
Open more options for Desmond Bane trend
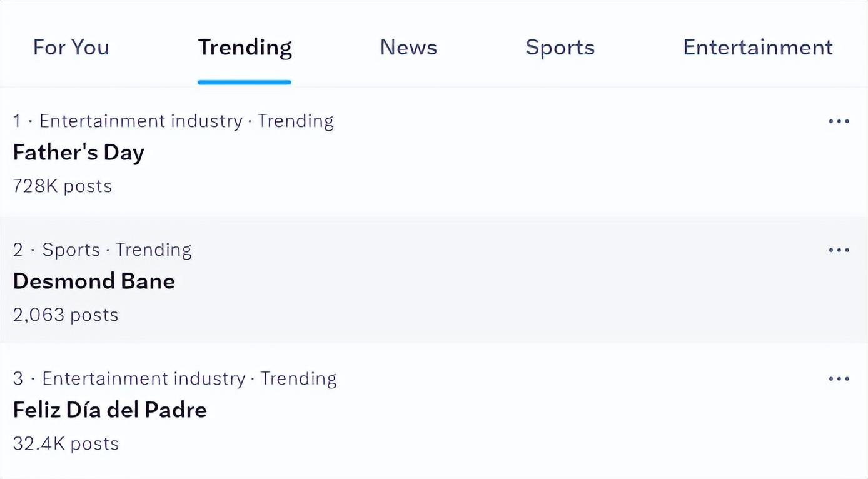(x=839, y=250)
